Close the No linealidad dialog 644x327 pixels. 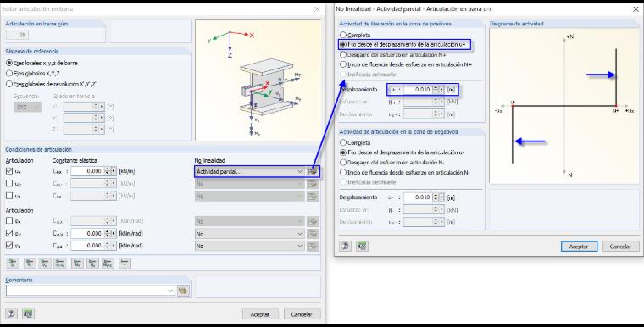(636, 9)
